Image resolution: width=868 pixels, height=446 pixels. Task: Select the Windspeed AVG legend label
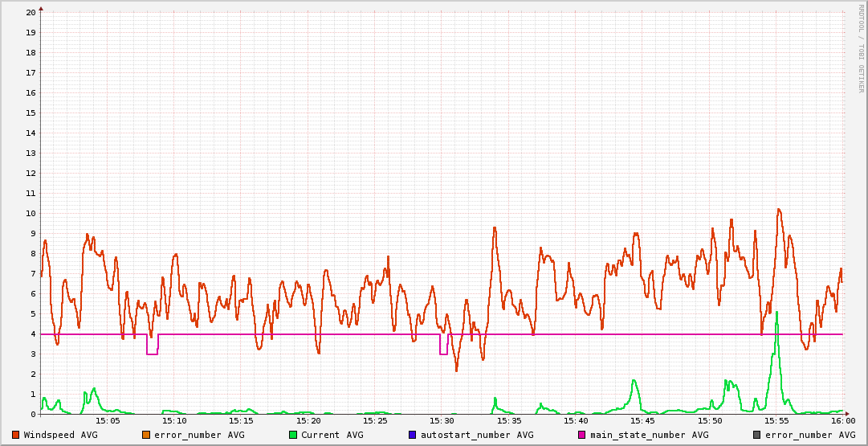pyautogui.click(x=60, y=435)
